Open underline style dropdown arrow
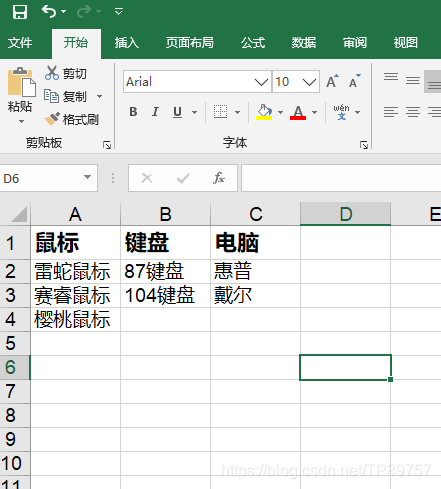441x489 pixels. point(194,112)
